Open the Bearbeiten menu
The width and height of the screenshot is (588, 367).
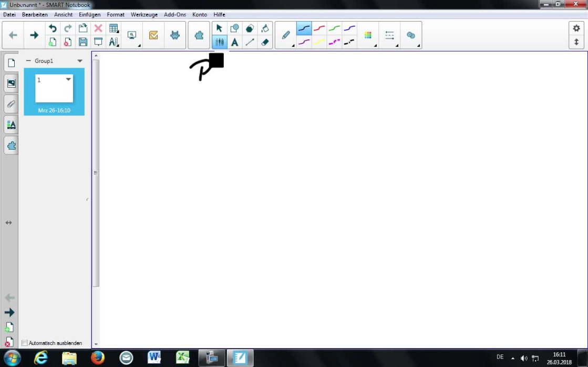point(35,15)
